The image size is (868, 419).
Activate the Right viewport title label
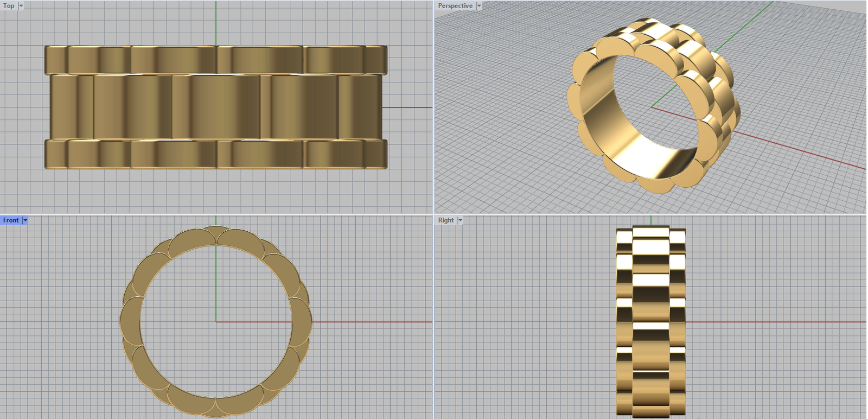pos(446,220)
